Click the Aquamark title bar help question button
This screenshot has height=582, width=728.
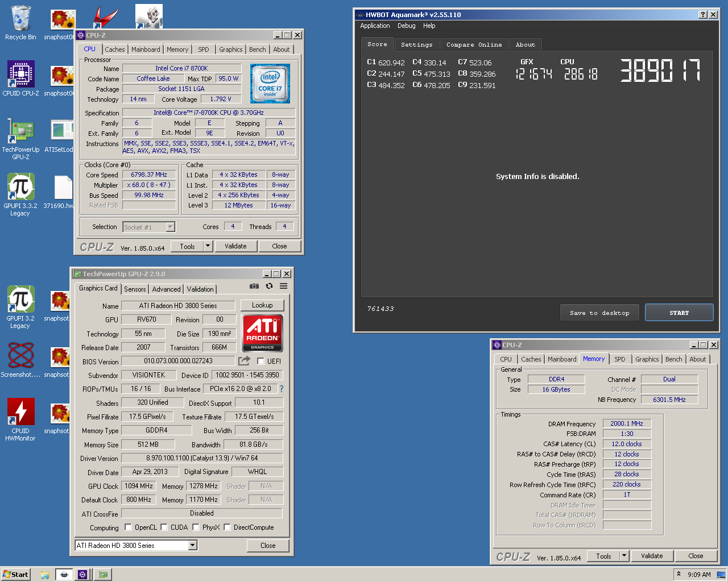tap(703, 15)
